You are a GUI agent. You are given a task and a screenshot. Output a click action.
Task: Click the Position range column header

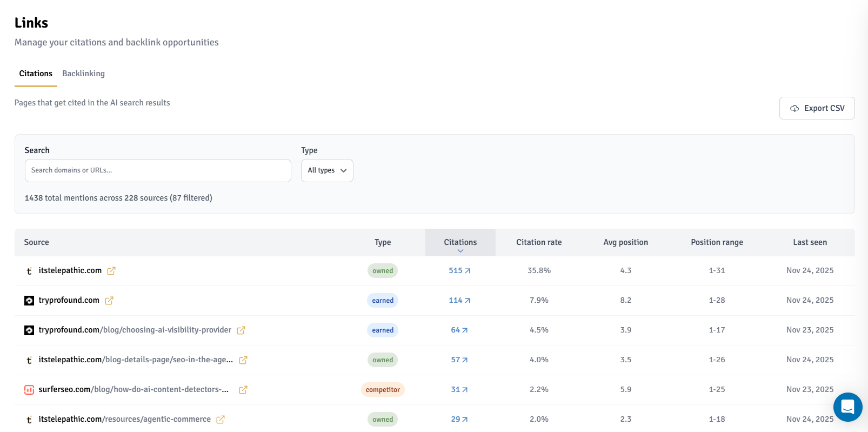tap(717, 242)
